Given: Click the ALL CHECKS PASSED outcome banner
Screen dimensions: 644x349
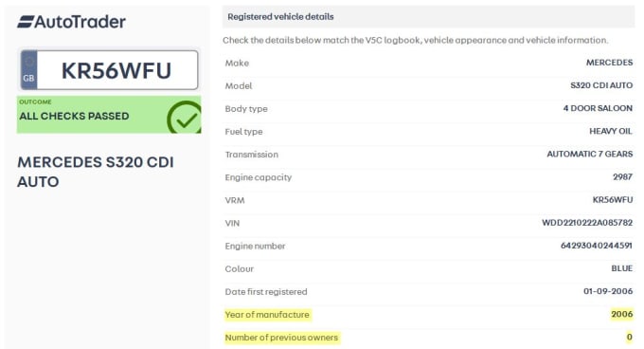Looking at the screenshot, I should (109, 115).
